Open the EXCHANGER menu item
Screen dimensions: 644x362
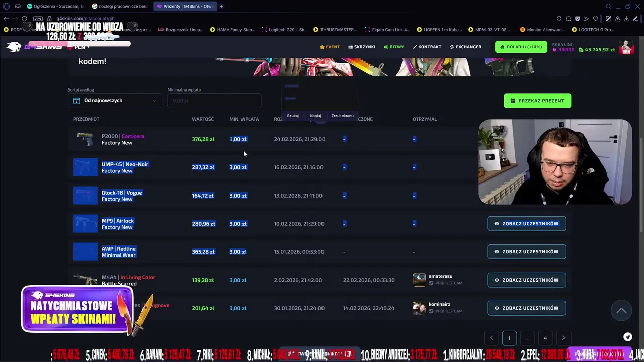[x=465, y=47]
